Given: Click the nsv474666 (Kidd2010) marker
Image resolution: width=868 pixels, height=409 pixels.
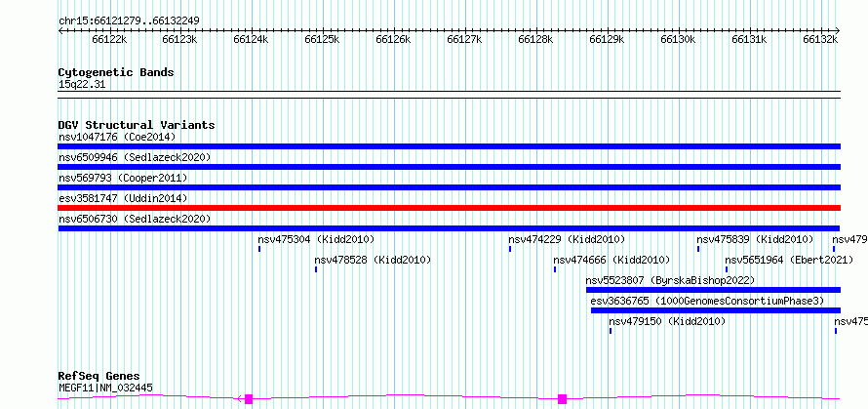Looking at the screenshot, I should [x=555, y=269].
